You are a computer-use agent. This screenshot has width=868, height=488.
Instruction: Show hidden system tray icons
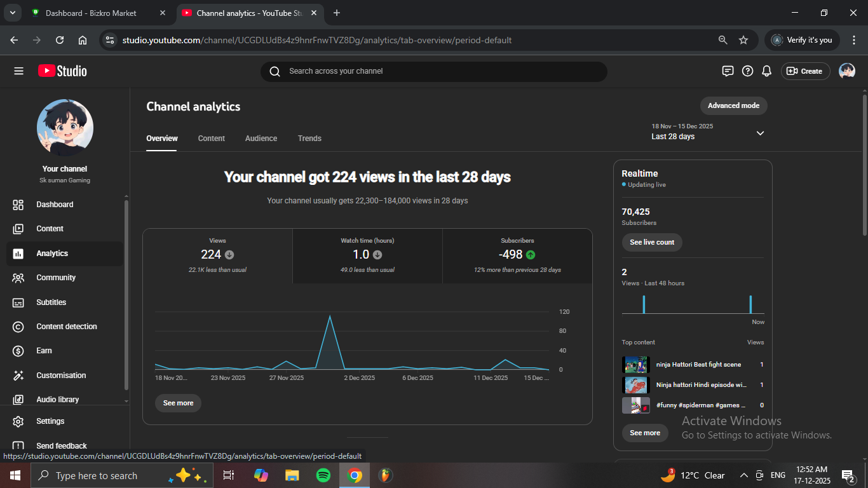click(x=743, y=475)
